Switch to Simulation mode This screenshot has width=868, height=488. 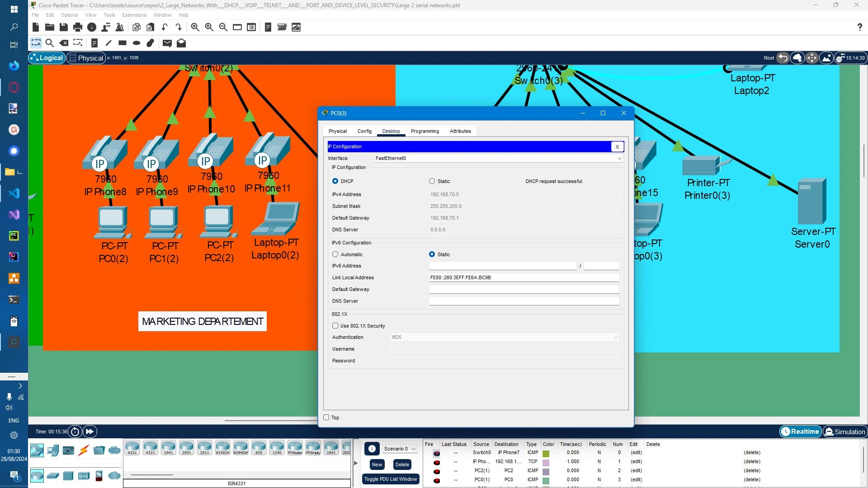[x=845, y=432]
